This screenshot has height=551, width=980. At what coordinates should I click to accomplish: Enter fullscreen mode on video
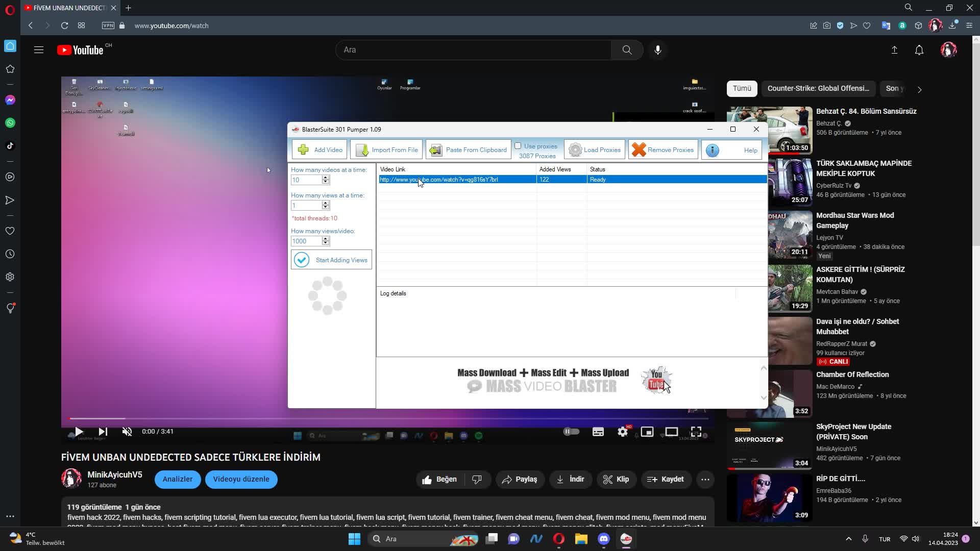tap(696, 432)
